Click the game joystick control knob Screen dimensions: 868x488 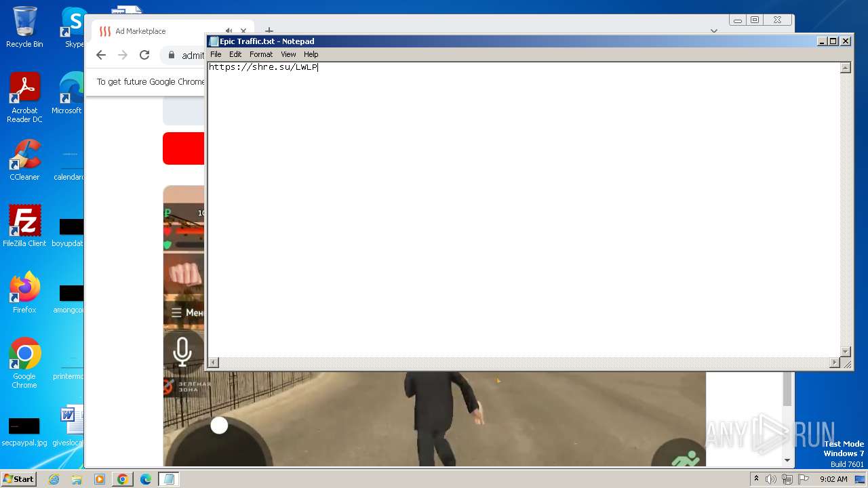[219, 426]
